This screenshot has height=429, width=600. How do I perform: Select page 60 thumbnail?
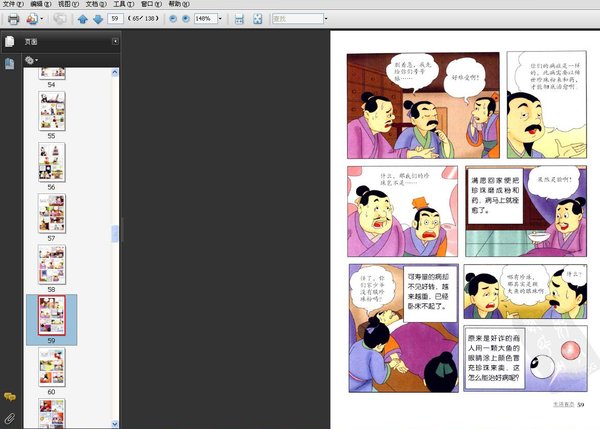tap(52, 367)
